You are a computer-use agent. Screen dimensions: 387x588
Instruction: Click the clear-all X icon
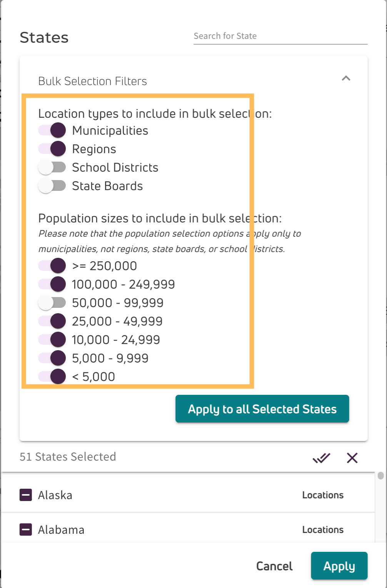pyautogui.click(x=352, y=458)
